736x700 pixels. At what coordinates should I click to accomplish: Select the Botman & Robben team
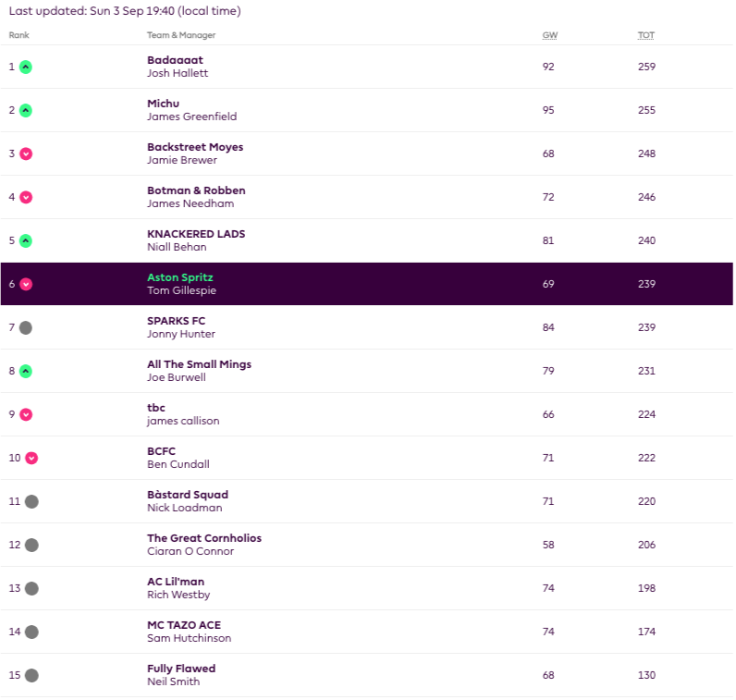[x=196, y=190]
